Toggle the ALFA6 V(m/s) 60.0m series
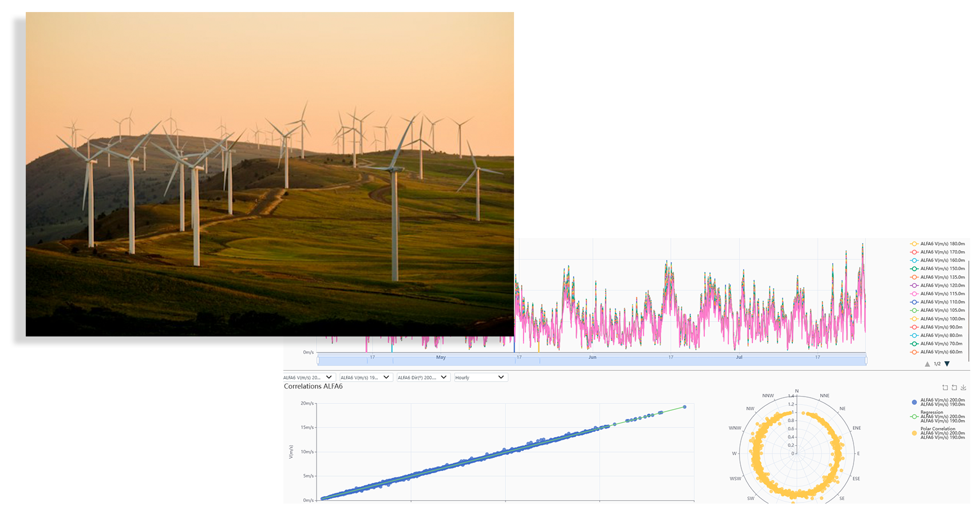The height and width of the screenshot is (511, 980). 938,352
